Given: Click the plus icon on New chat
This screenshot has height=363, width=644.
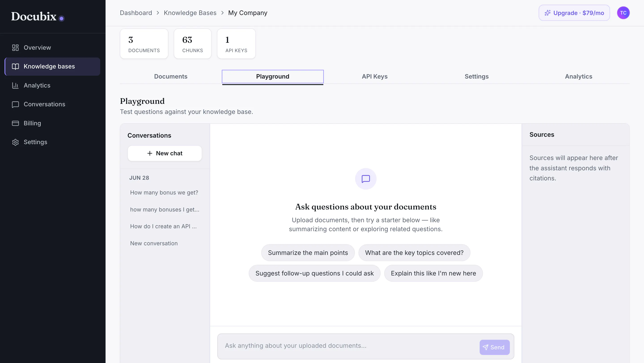Looking at the screenshot, I should [150, 153].
